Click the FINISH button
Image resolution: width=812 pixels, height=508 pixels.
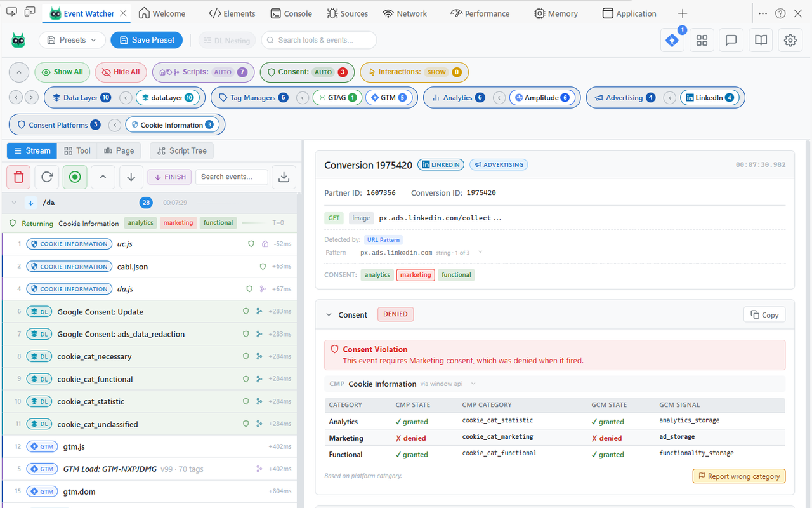169,177
